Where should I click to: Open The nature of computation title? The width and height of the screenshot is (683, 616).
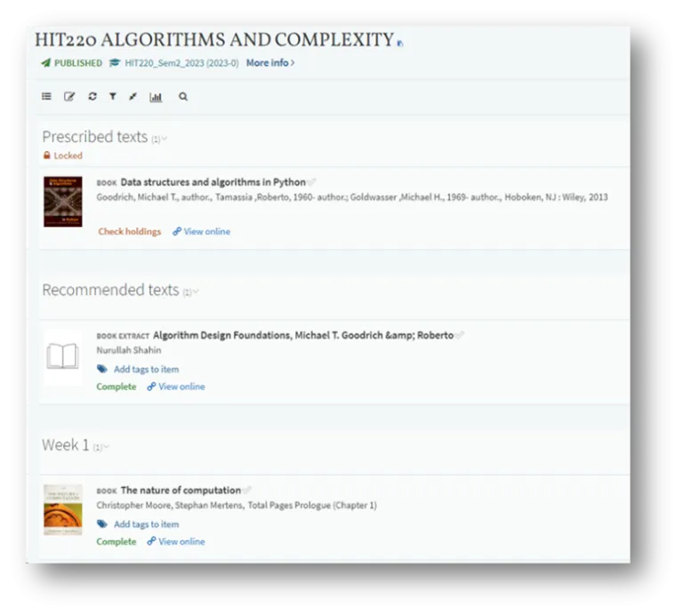pyautogui.click(x=181, y=490)
